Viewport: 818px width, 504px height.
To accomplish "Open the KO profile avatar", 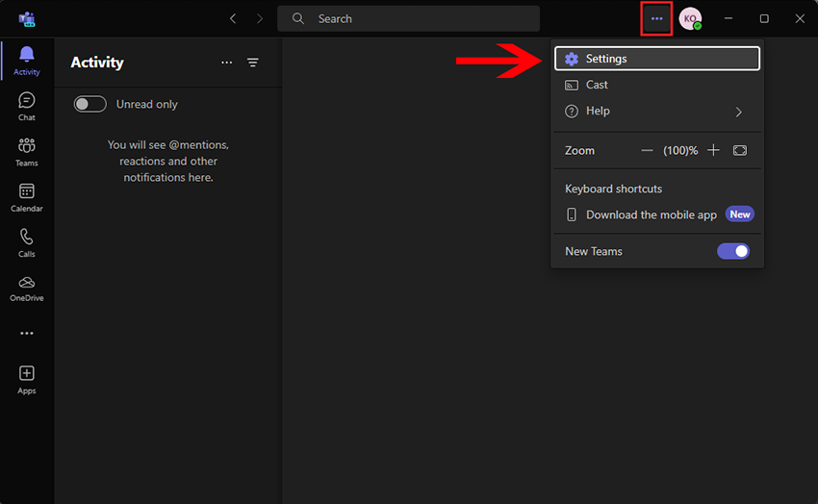I will tap(690, 18).
